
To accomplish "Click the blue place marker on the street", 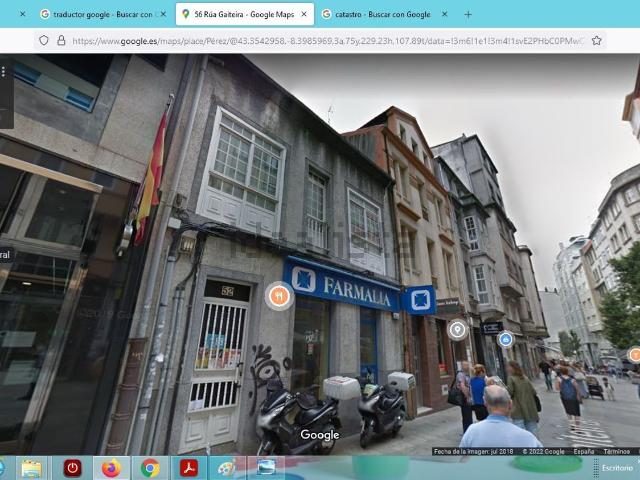I will pyautogui.click(x=505, y=339).
